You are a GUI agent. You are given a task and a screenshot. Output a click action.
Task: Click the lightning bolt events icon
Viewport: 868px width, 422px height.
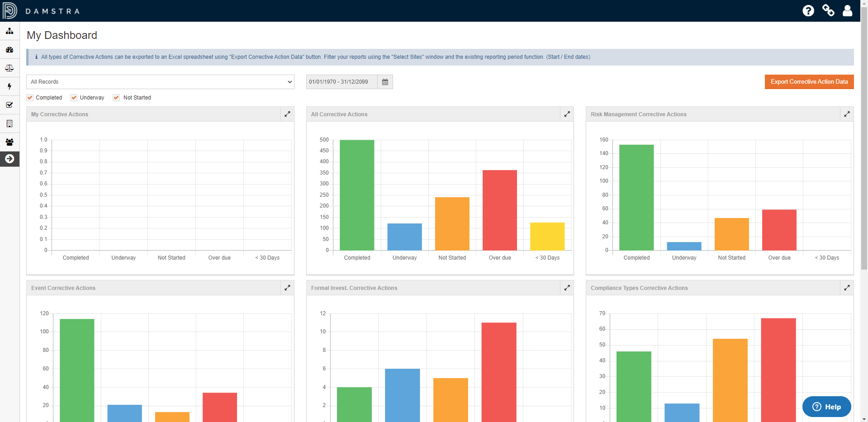[x=9, y=86]
